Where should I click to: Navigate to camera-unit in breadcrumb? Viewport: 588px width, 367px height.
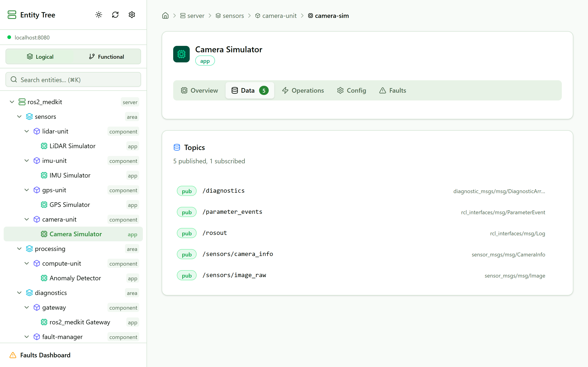279,16
